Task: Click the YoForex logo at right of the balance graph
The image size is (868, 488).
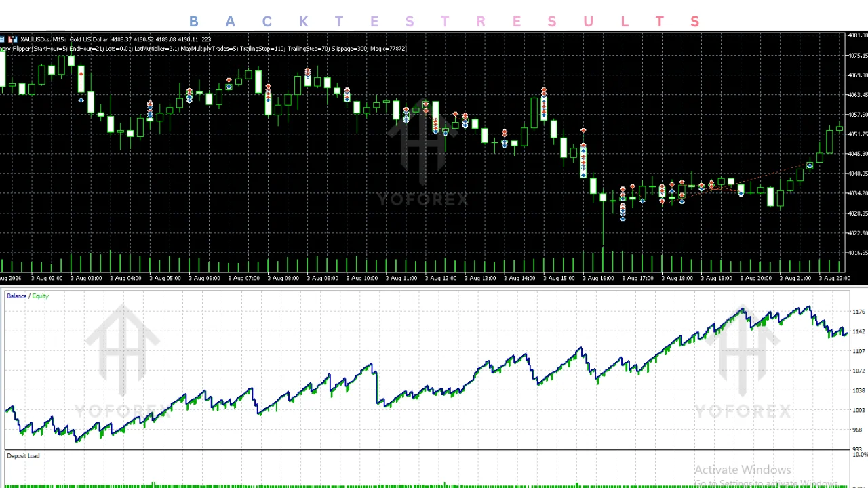Action: (743, 361)
